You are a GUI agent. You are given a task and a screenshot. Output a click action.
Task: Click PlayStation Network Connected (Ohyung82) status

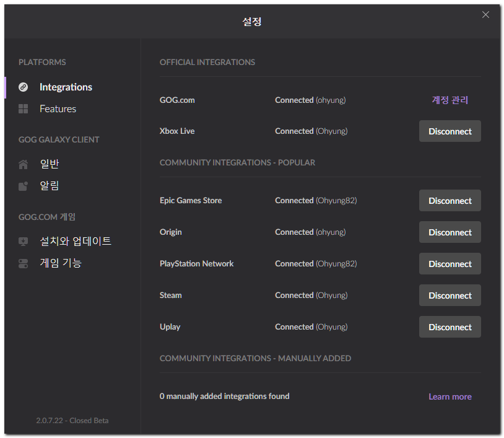tap(316, 264)
